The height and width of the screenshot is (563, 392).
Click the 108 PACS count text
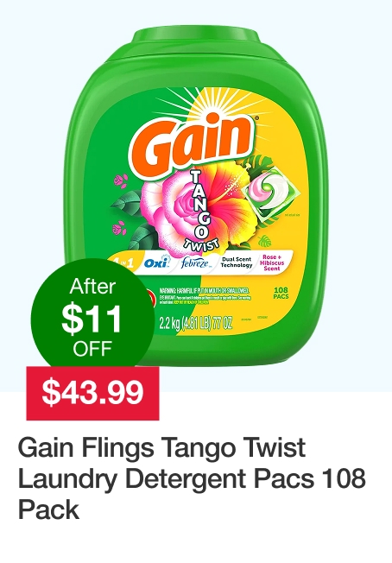pos(281,293)
